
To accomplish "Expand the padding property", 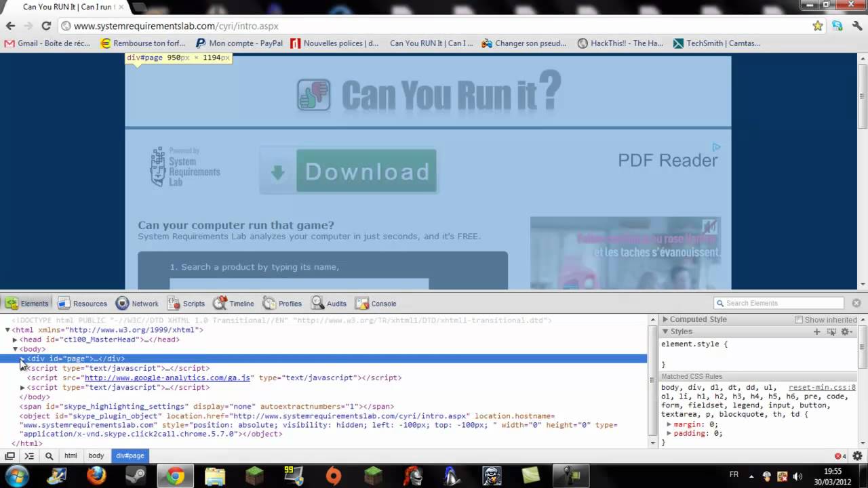I will [669, 433].
